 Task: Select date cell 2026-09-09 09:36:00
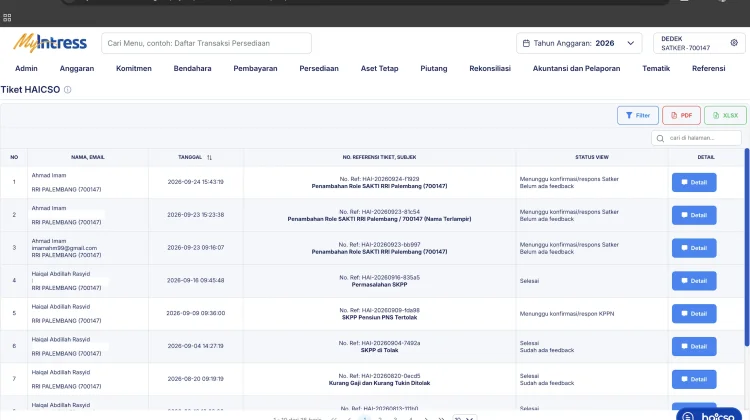click(195, 314)
